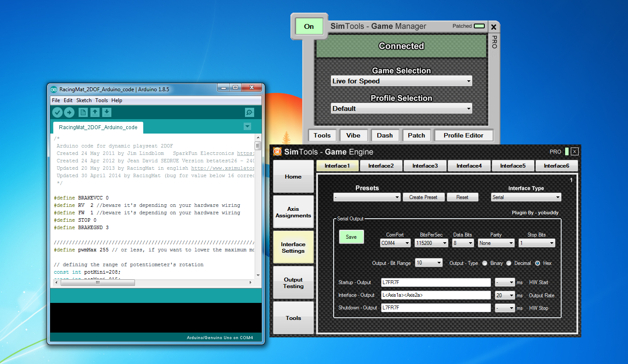Open the HW Stop ms dropdown
The image size is (628, 364).
505,308
